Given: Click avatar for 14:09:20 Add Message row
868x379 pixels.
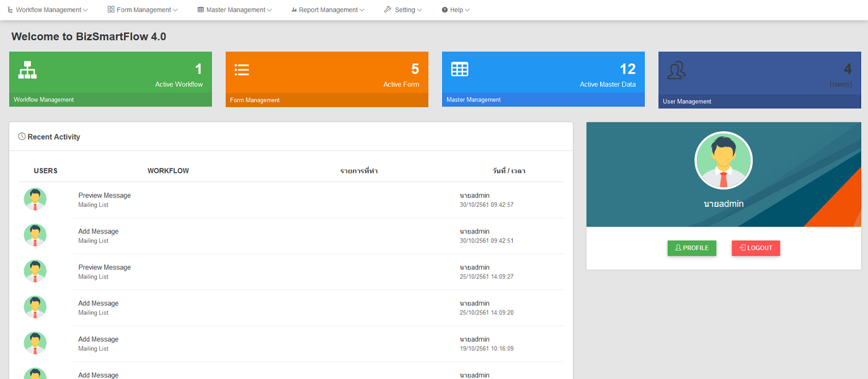Looking at the screenshot, I should pos(35,307).
